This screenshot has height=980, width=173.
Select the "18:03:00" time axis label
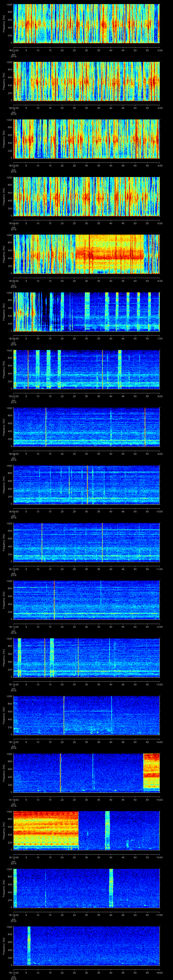click(x=13, y=165)
